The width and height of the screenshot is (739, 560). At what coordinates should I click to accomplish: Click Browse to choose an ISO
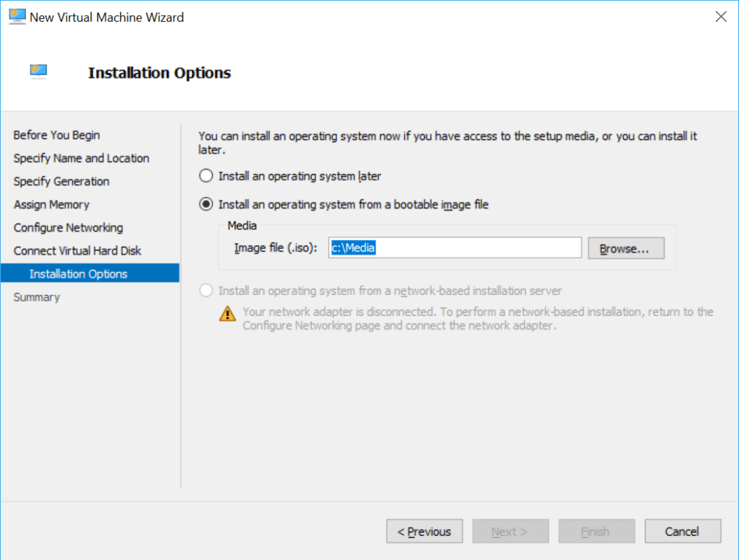pos(626,248)
